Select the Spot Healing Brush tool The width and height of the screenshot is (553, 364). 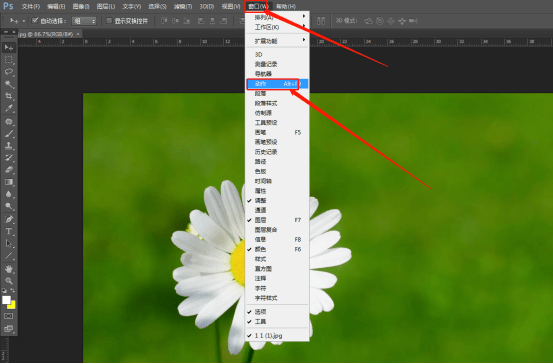click(9, 122)
